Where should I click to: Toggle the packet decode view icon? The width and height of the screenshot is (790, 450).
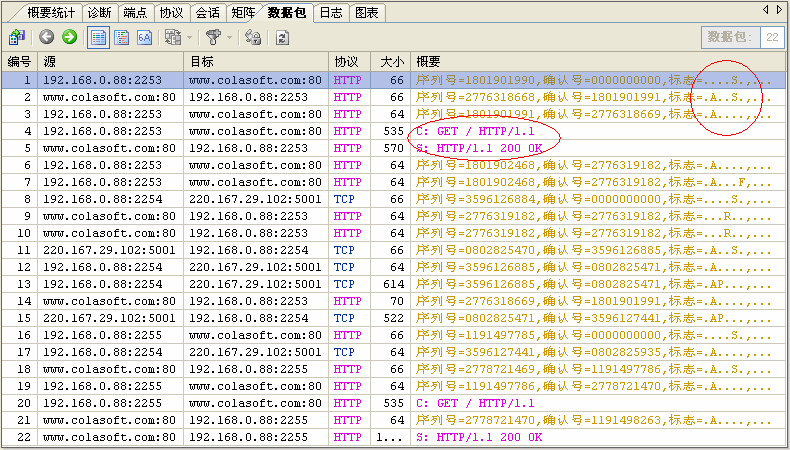click(x=121, y=37)
